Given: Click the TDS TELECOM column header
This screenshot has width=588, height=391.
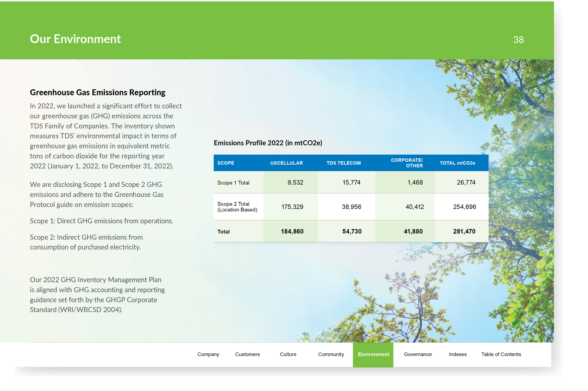Looking at the screenshot, I should click(343, 163).
